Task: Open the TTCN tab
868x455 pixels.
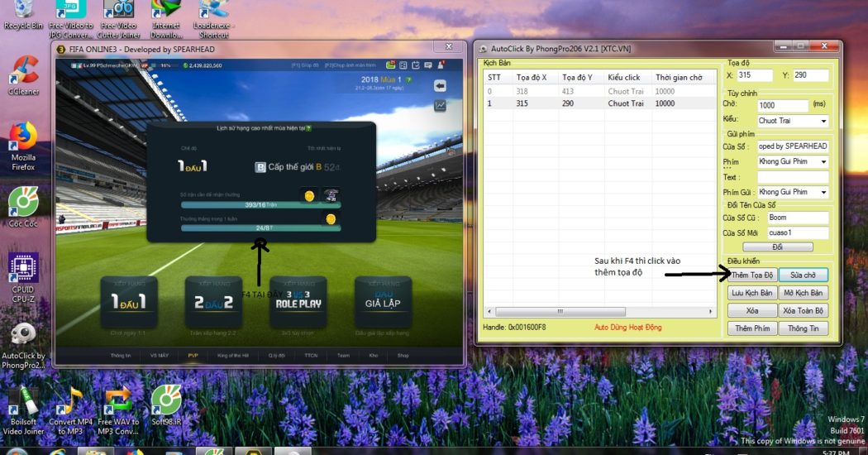Action: pos(311,355)
